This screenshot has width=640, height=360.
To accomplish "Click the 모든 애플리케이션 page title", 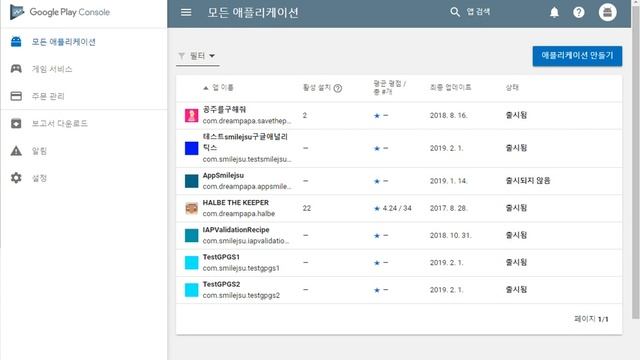I will click(253, 13).
